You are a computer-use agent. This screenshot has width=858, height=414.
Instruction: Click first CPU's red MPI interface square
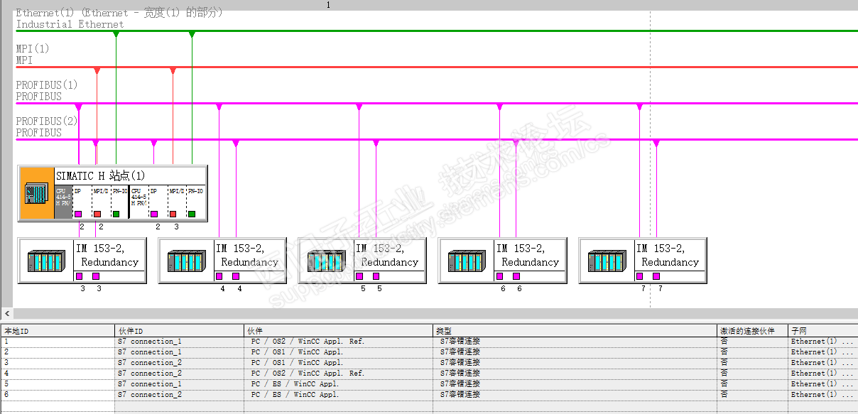click(97, 214)
